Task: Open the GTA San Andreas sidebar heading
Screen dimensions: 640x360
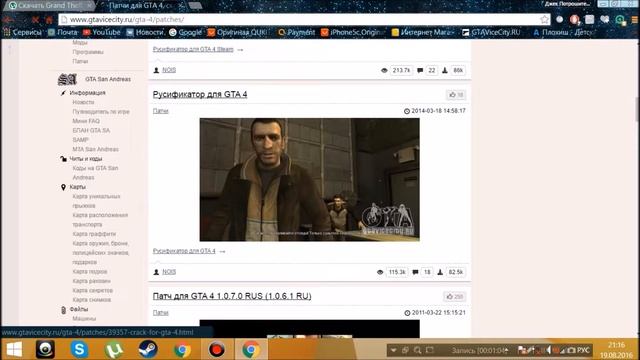Action: tap(108, 79)
